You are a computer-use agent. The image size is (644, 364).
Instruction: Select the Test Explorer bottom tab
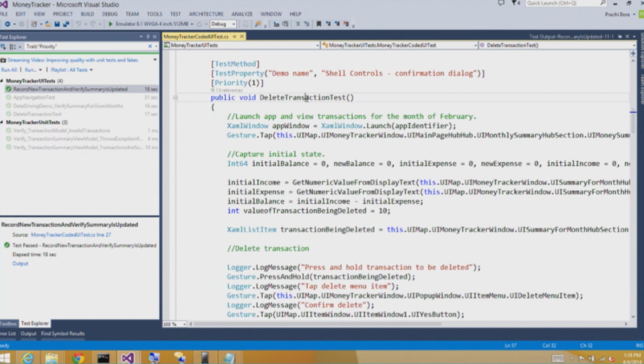(x=35, y=323)
